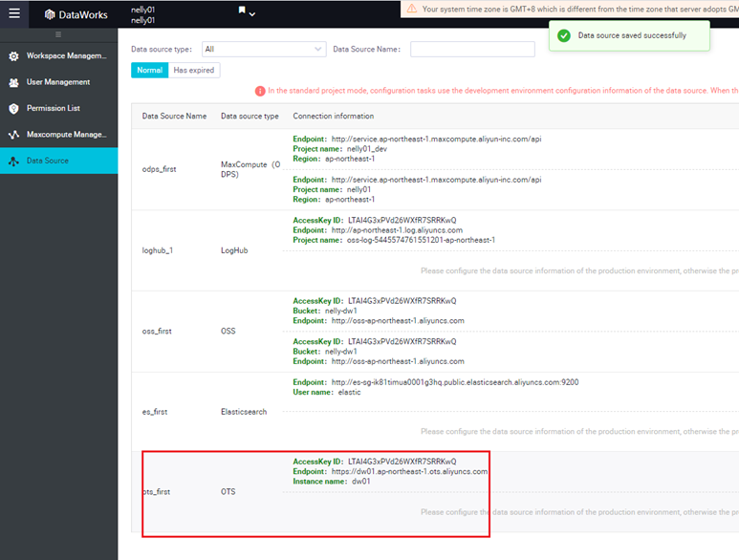This screenshot has width=739, height=560.
Task: Click the Data source type column header
Action: tap(250, 116)
